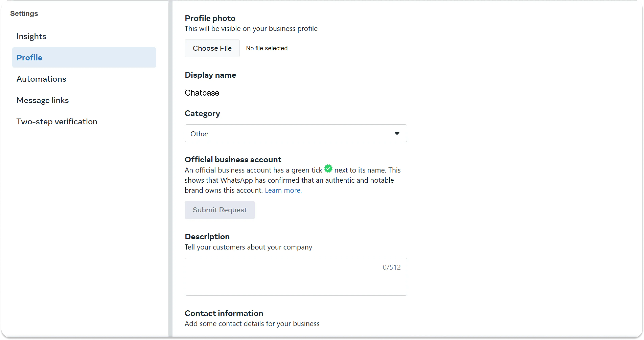Go to Automations settings
The height and width of the screenshot is (340, 644).
coord(41,79)
